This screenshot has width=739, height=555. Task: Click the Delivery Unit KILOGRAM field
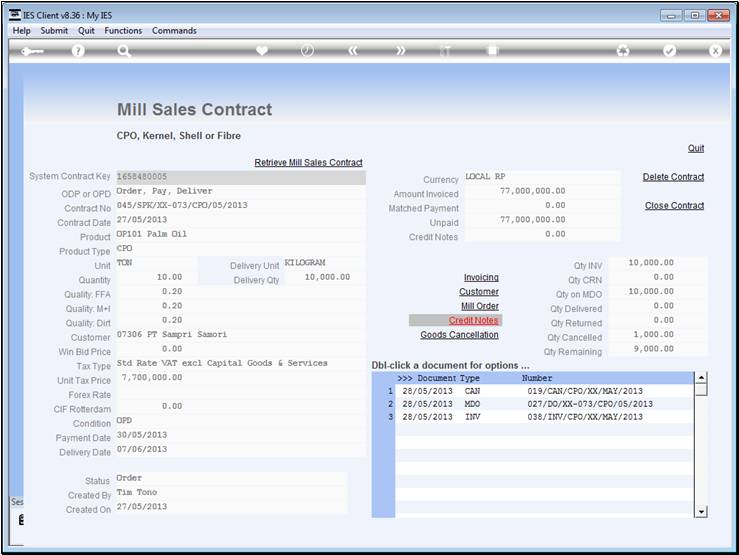tap(325, 262)
